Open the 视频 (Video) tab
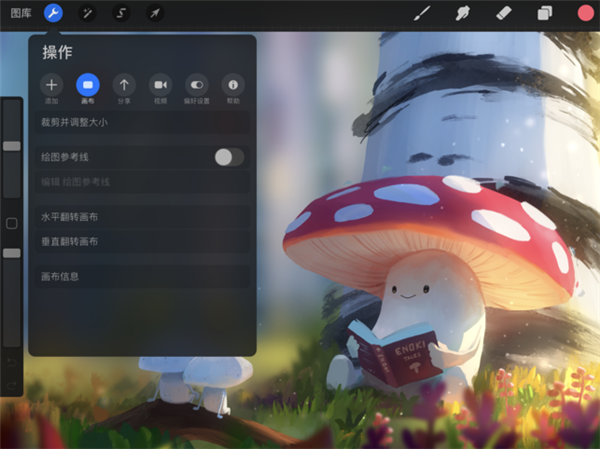The image size is (600, 449). pos(160,86)
